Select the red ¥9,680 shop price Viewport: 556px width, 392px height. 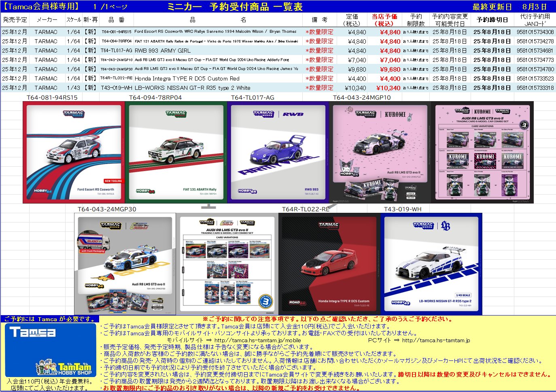pos(390,69)
